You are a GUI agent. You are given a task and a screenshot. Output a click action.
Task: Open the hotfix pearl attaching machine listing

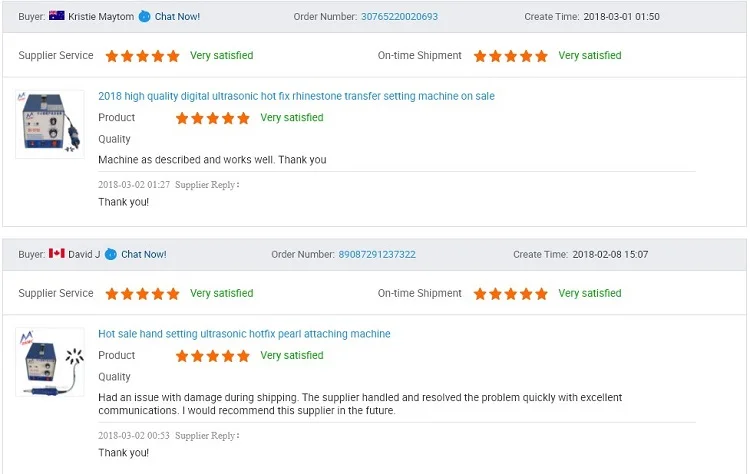pyautogui.click(x=244, y=333)
